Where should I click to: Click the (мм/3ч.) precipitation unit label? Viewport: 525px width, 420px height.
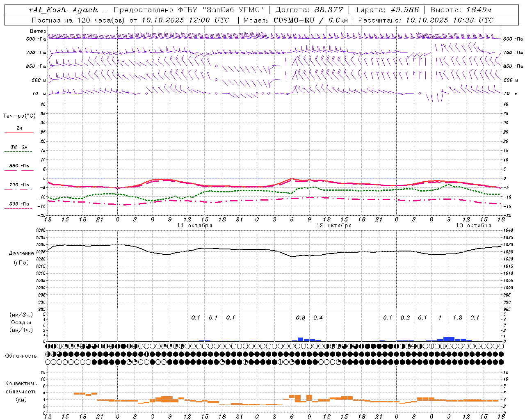click(x=21, y=315)
